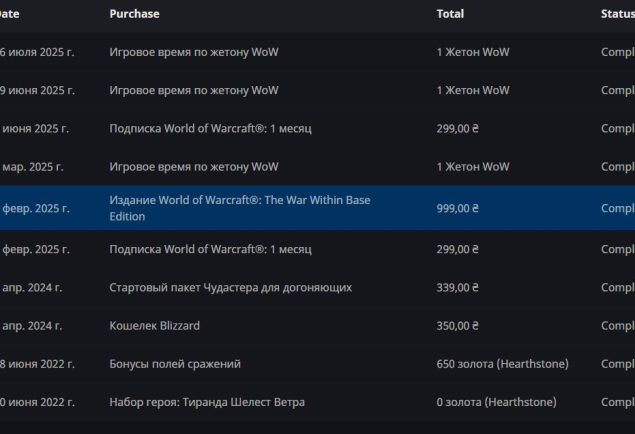
Task: Open 9 июня 2025 WoW token purchase
Action: pos(318,90)
